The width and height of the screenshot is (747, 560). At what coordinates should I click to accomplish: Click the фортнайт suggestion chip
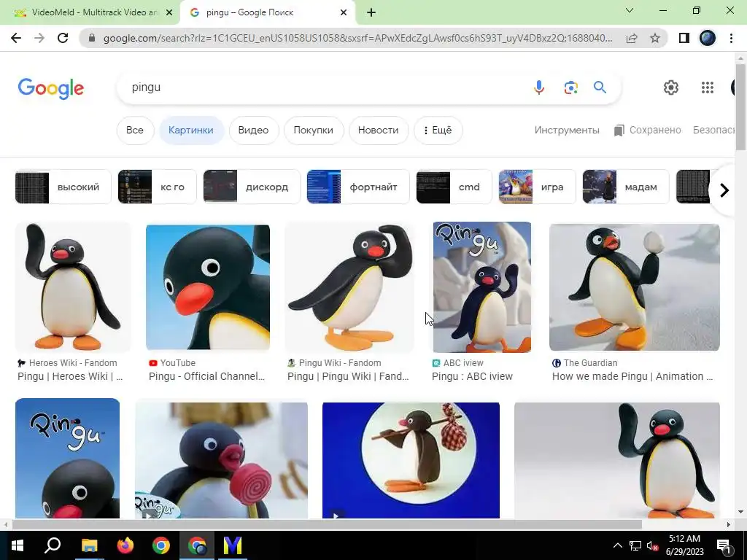[357, 187]
